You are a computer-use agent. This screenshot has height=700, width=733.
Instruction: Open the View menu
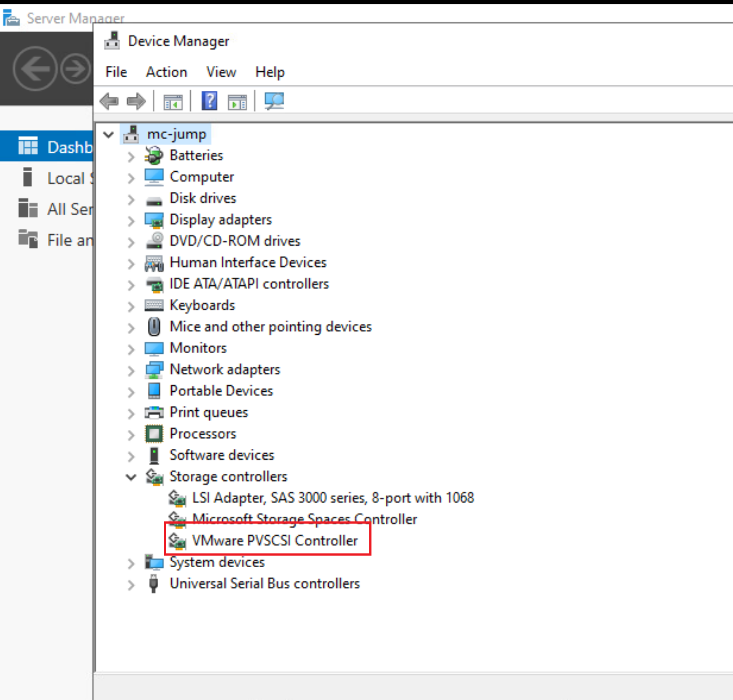pos(221,72)
